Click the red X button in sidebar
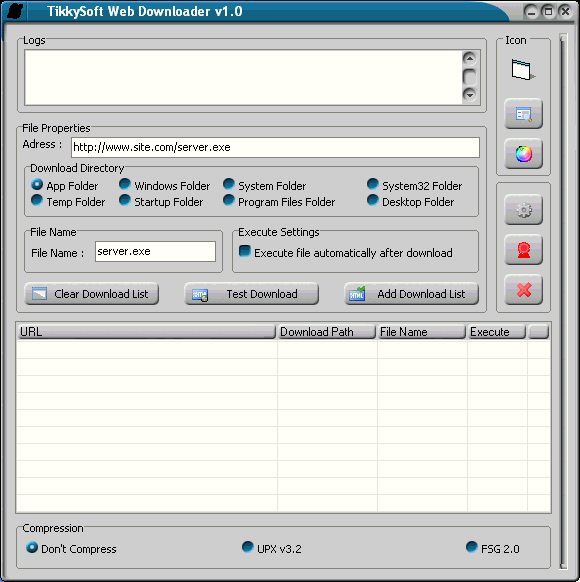 [x=523, y=290]
